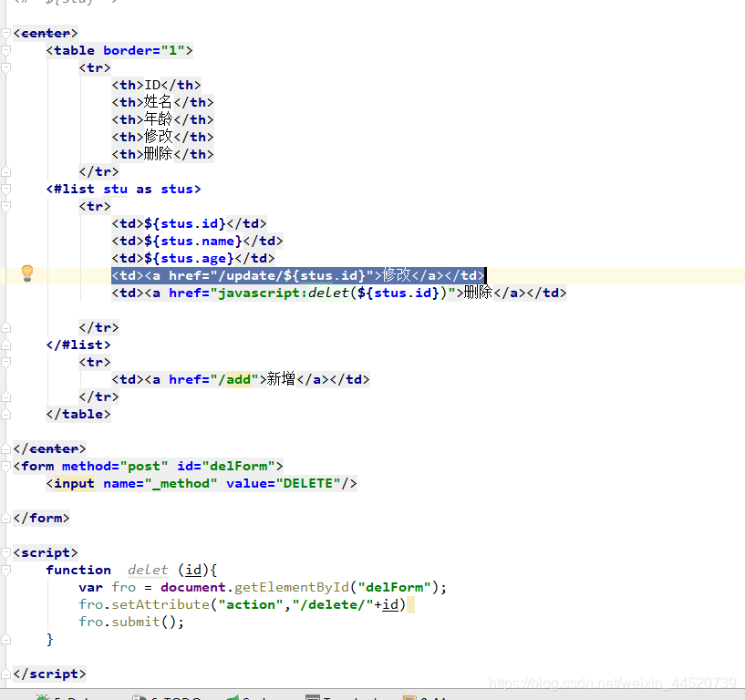This screenshot has width=745, height=700.
Task: Click the javascript:delet href line
Action: (339, 293)
